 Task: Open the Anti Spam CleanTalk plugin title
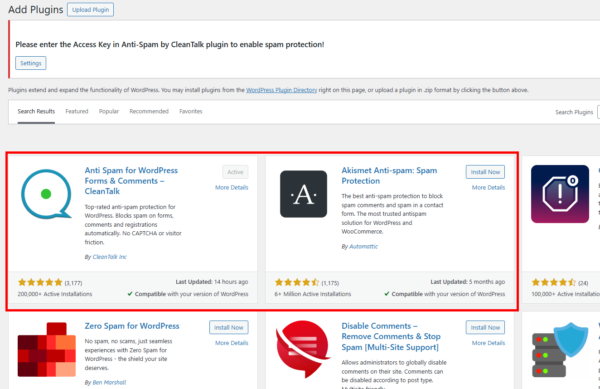click(x=131, y=181)
